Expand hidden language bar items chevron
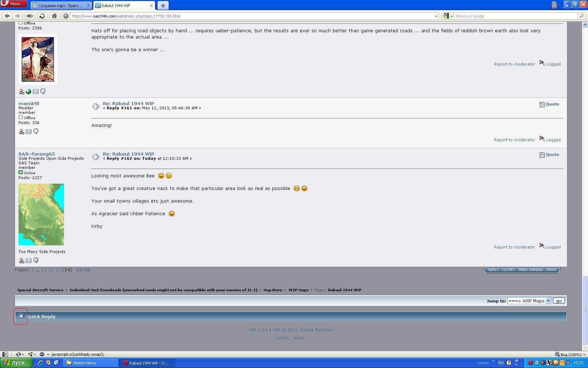 click(x=493, y=361)
